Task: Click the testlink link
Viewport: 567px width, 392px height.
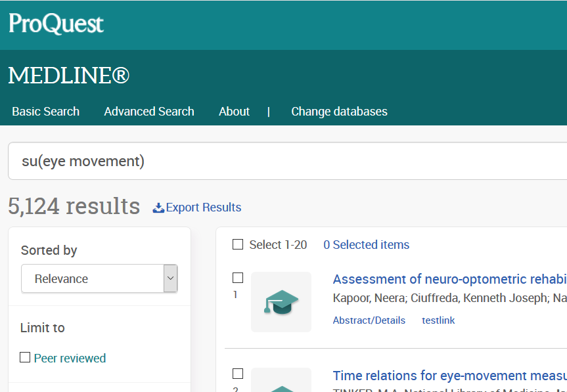Action: 438,320
